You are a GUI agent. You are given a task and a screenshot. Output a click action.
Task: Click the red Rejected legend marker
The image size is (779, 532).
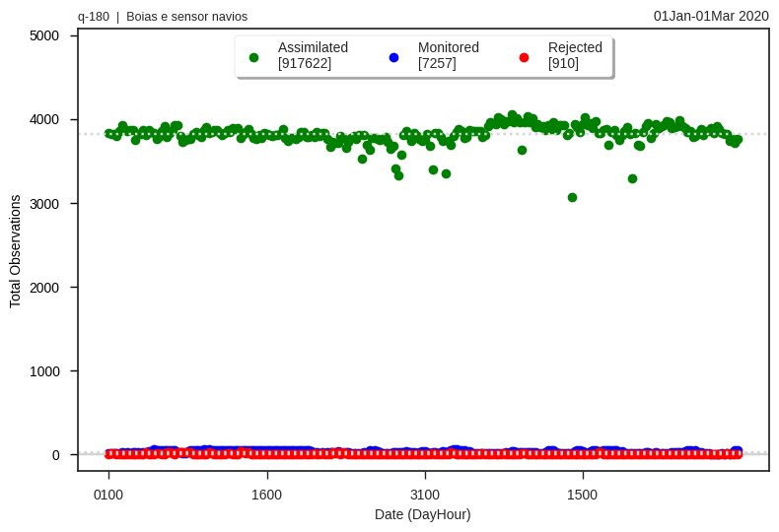pyautogui.click(x=524, y=57)
